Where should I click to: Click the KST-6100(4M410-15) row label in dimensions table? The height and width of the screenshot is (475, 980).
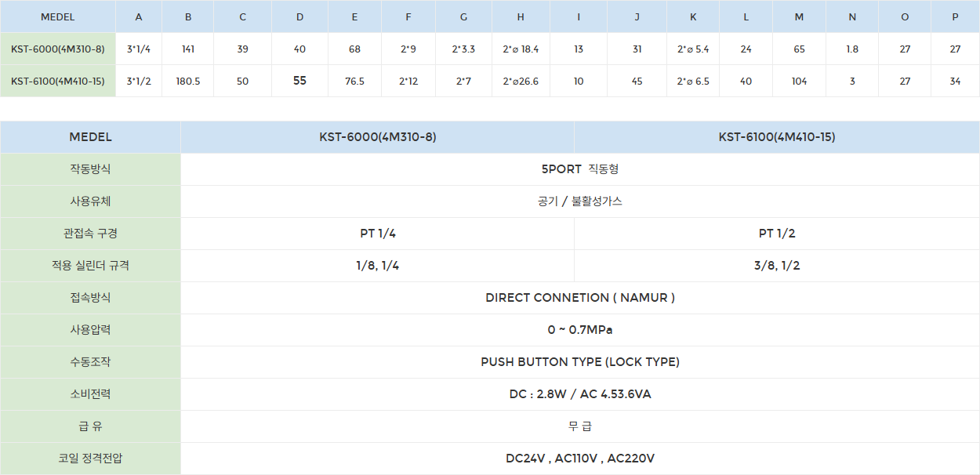coord(58,81)
